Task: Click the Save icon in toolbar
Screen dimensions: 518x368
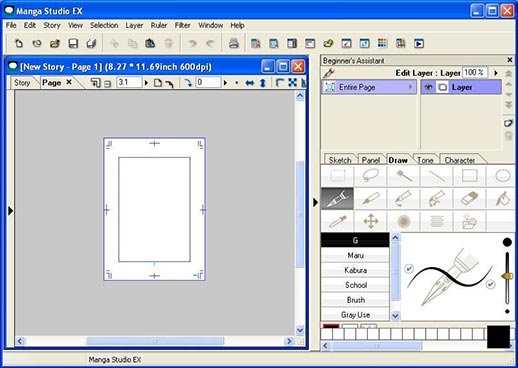Action: coord(73,43)
